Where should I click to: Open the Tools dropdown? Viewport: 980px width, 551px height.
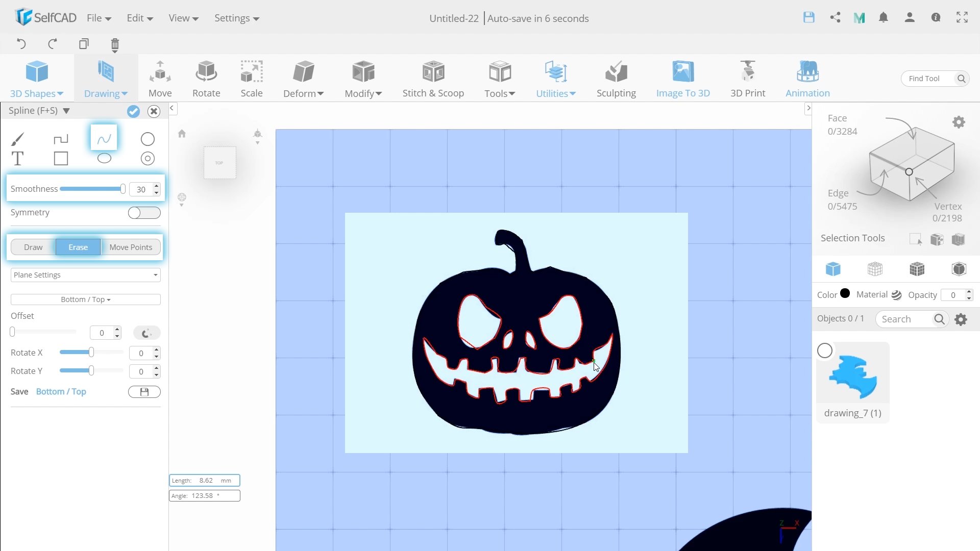500,79
